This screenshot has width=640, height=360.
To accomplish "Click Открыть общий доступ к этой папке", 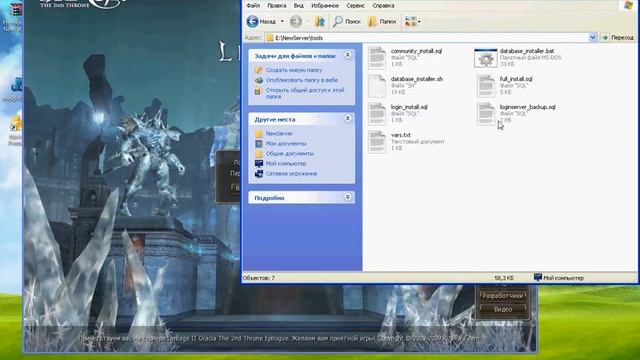I will [305, 93].
